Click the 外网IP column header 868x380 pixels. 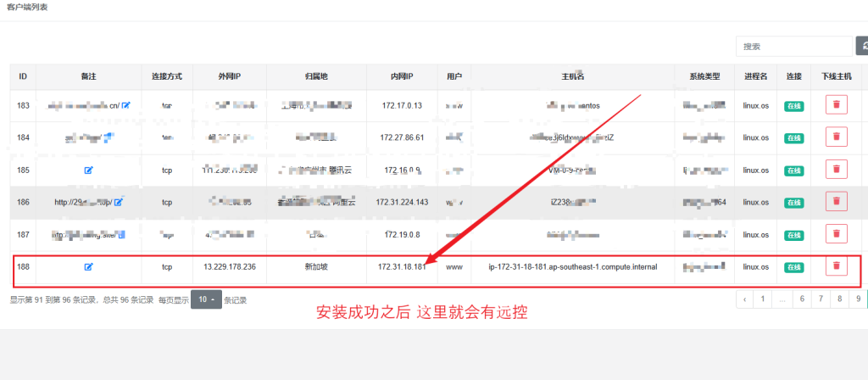[231, 76]
